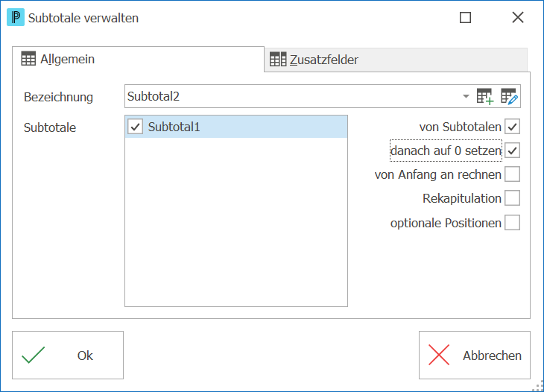This screenshot has width=544, height=392.
Task: Click the Bezeichnung label
Action: click(x=58, y=97)
